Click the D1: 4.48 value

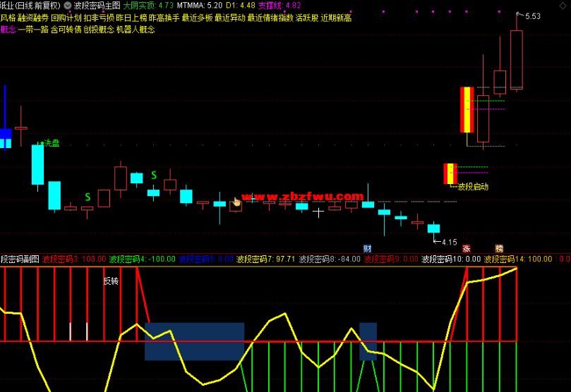pyautogui.click(x=241, y=6)
